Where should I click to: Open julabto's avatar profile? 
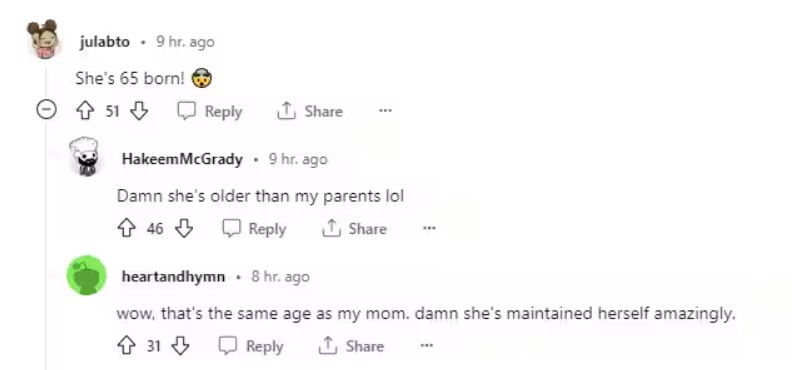43,39
